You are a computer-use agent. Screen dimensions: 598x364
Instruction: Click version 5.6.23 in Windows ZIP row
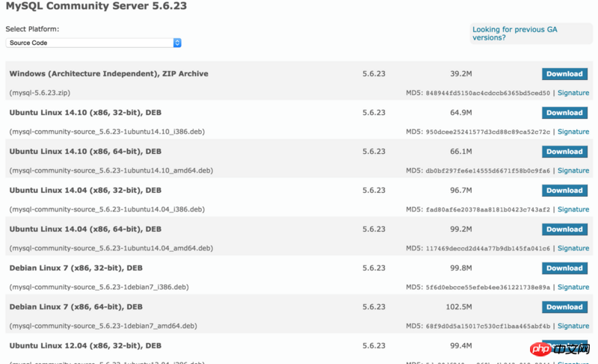coord(374,74)
